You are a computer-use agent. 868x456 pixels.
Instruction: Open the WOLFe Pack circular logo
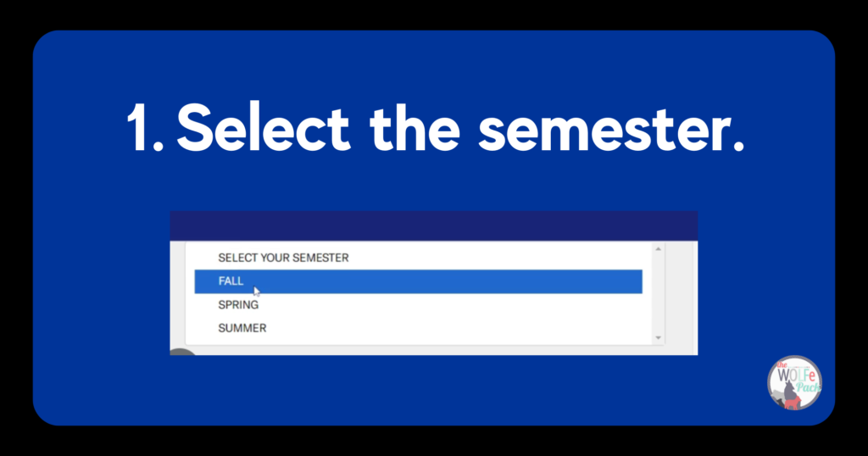(794, 383)
